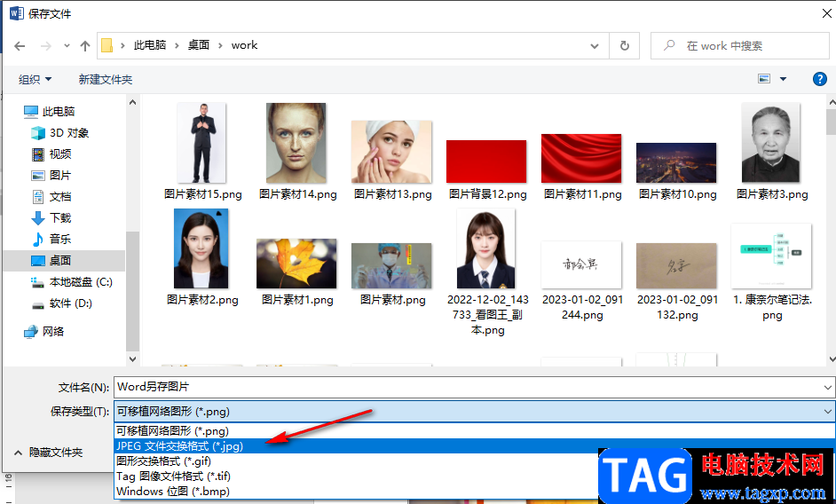Click 桌面 in address breadcrumb

pyautogui.click(x=198, y=45)
